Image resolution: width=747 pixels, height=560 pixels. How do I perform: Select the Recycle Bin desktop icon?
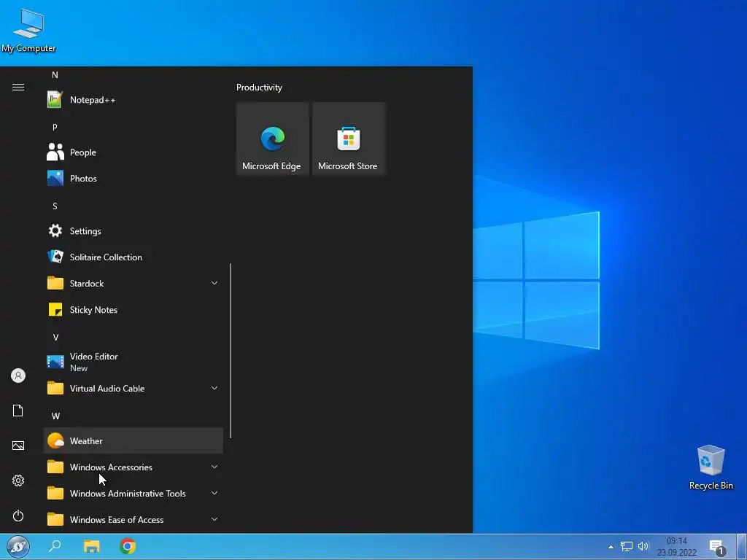click(711, 467)
